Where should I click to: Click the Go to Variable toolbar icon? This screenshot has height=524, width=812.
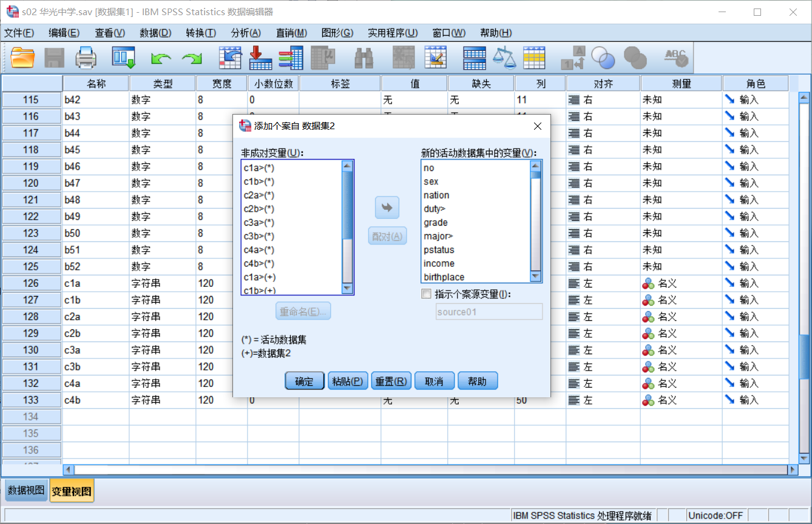[x=260, y=58]
